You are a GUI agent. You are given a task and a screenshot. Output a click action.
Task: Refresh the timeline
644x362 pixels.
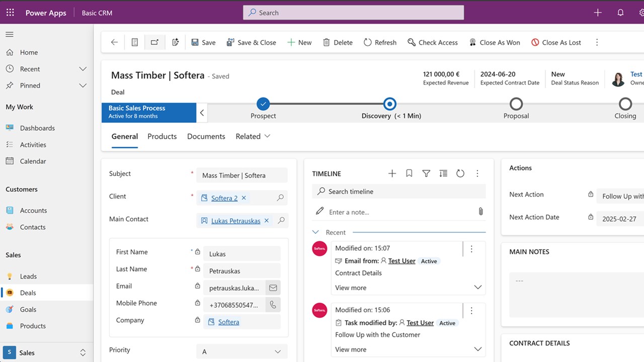tap(460, 173)
